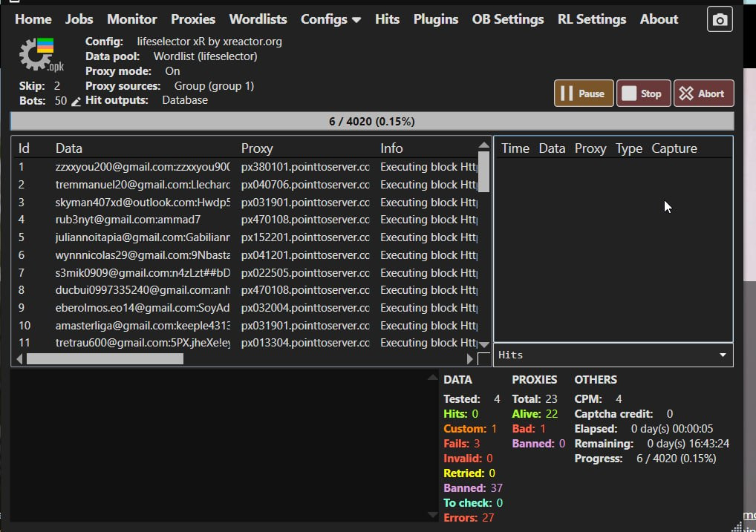The height and width of the screenshot is (532, 756).
Task: Click proxy px022505.pointtoserver in row 7
Action: click(305, 273)
